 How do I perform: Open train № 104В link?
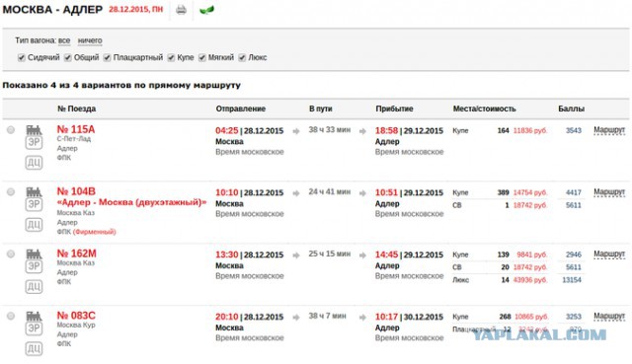[x=76, y=191]
